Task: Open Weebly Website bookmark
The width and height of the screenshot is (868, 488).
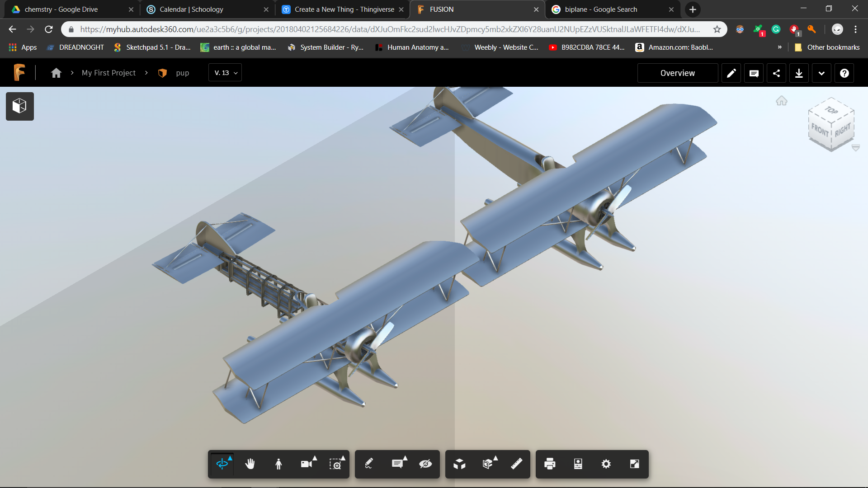Action: pos(500,47)
